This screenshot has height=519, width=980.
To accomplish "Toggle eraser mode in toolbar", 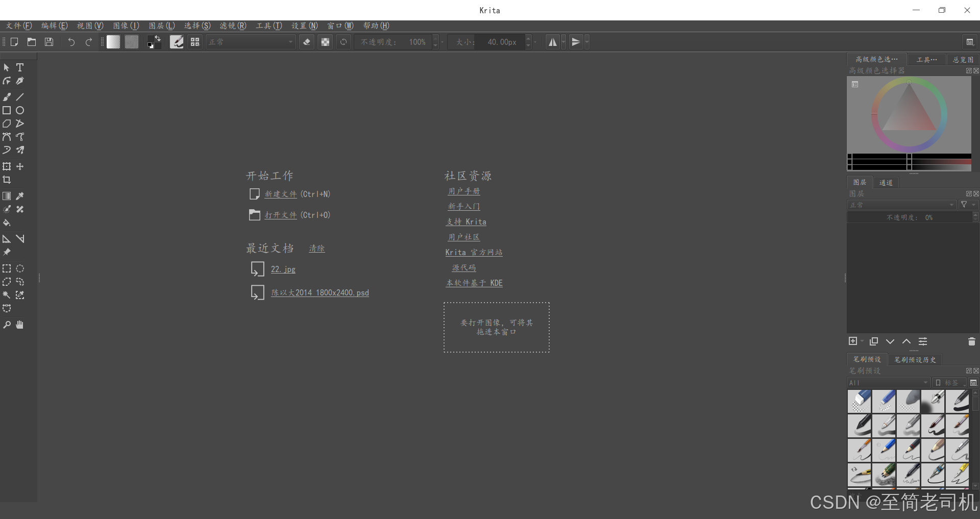I will coord(306,42).
